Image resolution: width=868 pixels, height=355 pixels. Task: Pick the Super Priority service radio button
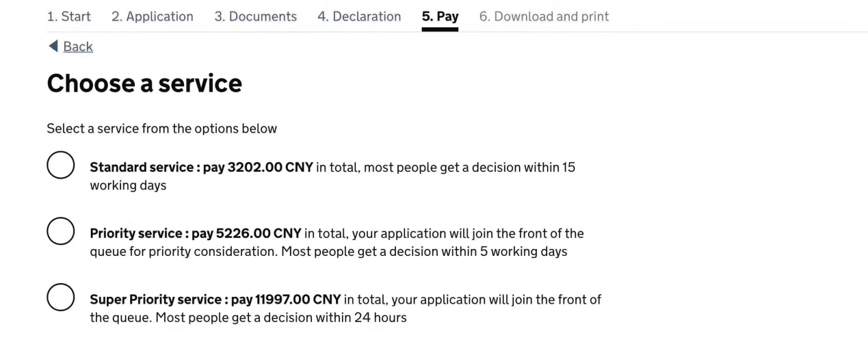(x=61, y=298)
